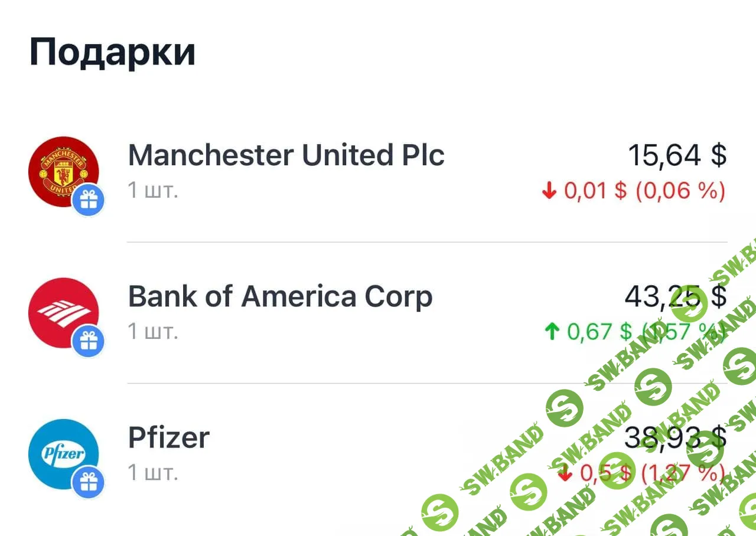This screenshot has height=536, width=756.
Task: Click gift badge on Bank of America logo
Action: click(x=89, y=342)
